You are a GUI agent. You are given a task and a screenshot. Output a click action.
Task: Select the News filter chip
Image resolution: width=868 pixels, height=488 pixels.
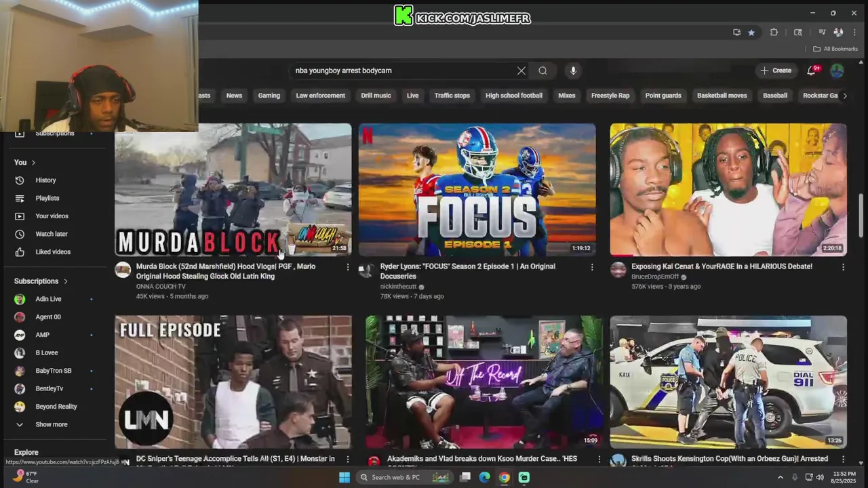tap(234, 96)
